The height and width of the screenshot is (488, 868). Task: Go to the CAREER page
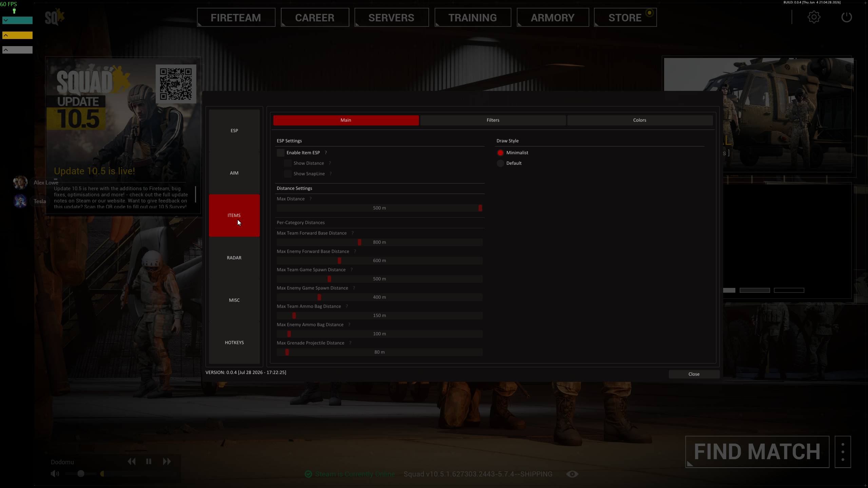(x=315, y=17)
